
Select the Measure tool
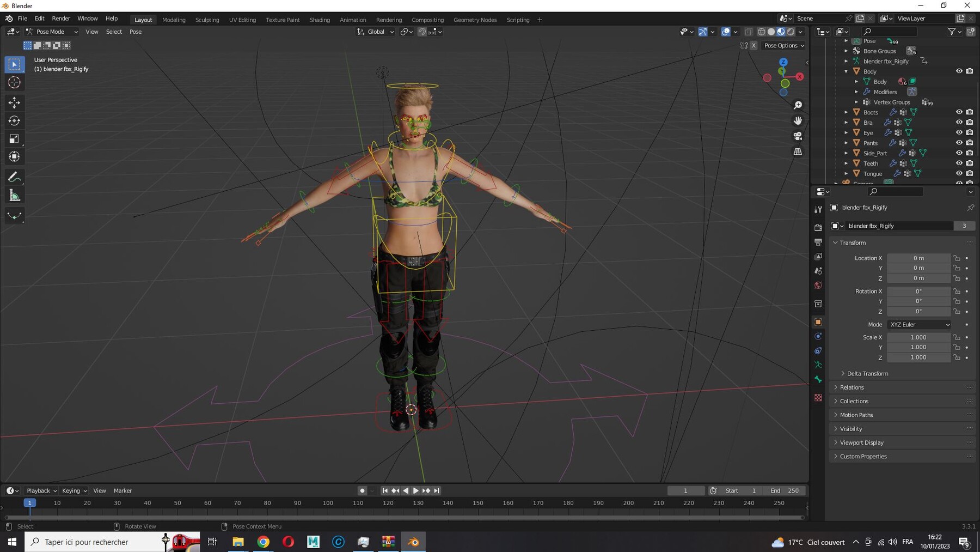coord(14,196)
